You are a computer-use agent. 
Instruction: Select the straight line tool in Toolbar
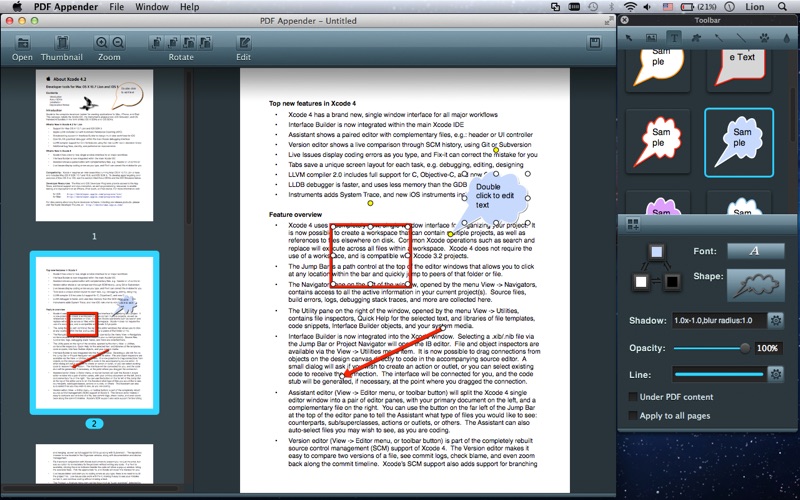pos(741,38)
